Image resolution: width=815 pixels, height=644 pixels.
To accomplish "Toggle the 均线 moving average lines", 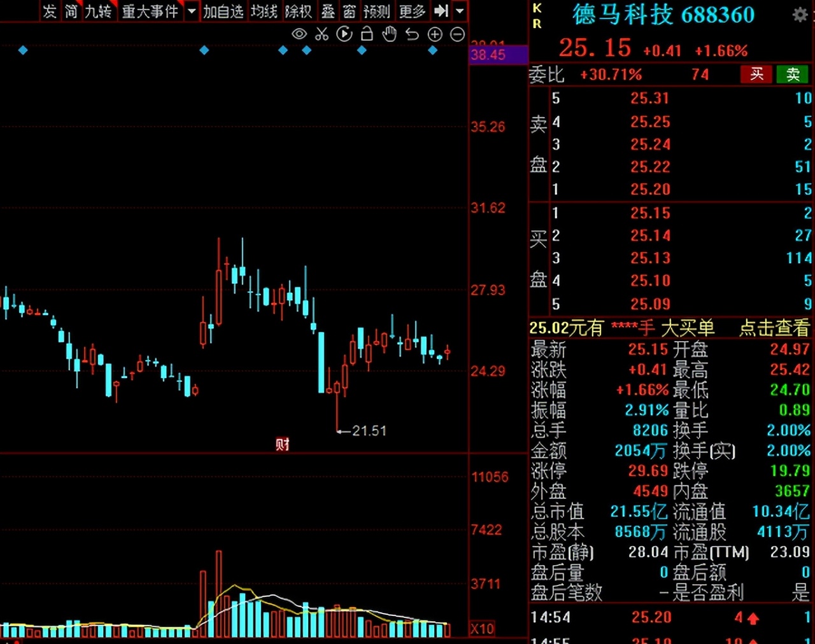I will click(264, 11).
